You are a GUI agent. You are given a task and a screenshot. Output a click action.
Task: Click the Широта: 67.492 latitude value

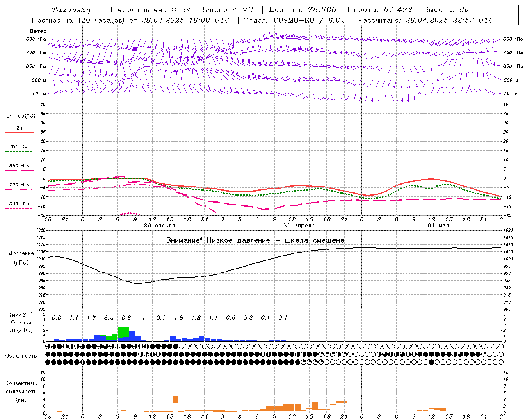tap(379, 10)
